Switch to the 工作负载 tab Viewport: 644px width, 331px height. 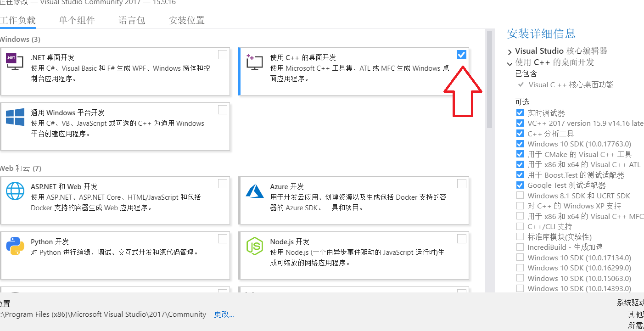17,20
